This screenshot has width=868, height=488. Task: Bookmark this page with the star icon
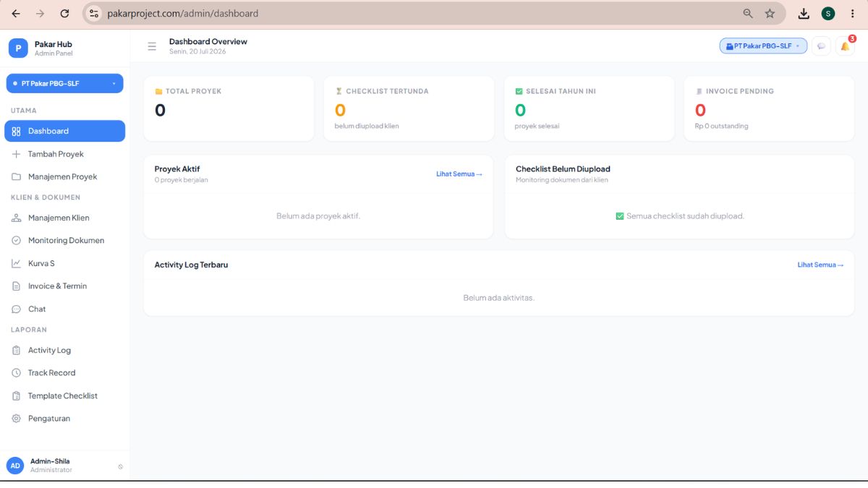(x=770, y=14)
